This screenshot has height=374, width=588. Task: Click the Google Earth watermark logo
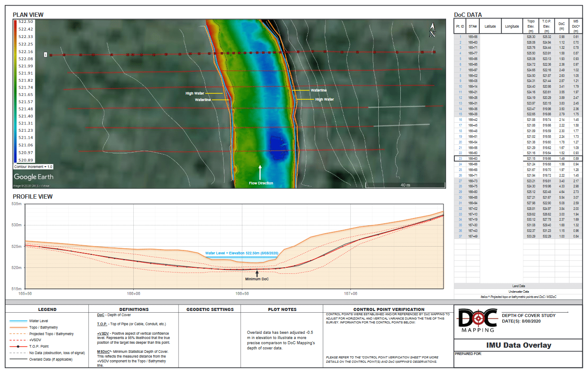coord(34,177)
